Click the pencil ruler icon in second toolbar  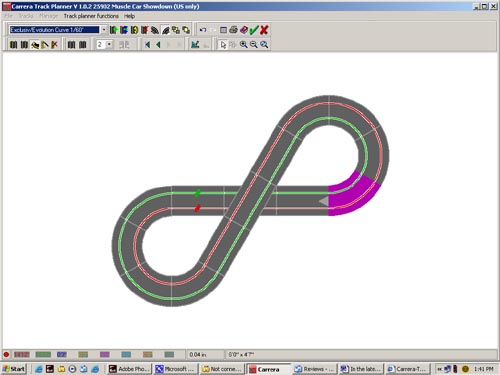coord(45,44)
